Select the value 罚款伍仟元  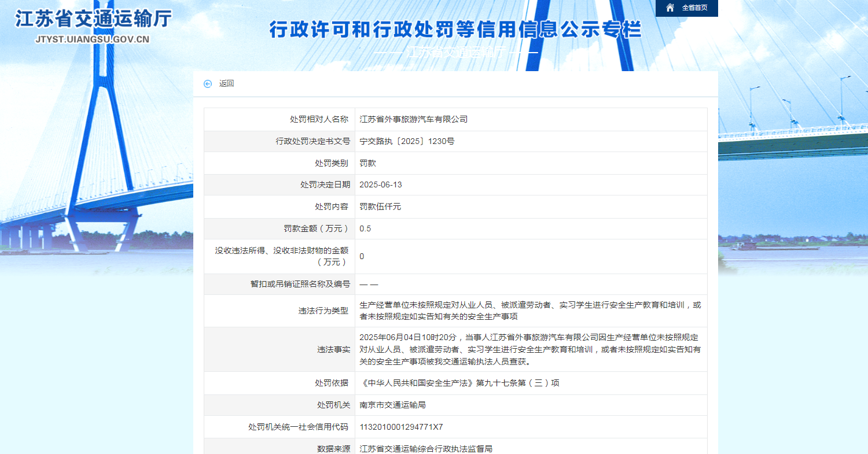coord(380,207)
